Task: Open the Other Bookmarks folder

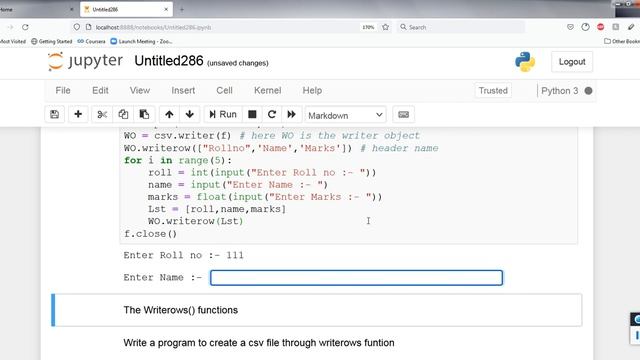Action: [622, 41]
